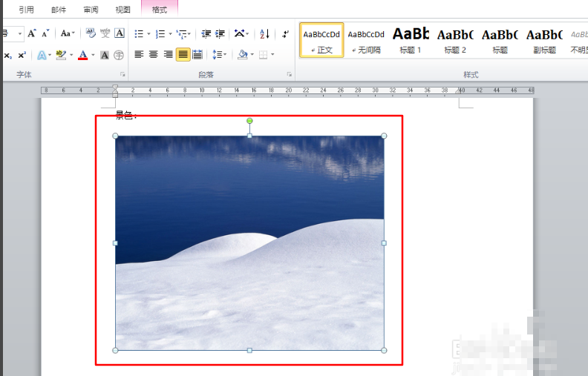The width and height of the screenshot is (588, 376).
Task: Apply the 无间隔 style
Action: pyautogui.click(x=366, y=40)
